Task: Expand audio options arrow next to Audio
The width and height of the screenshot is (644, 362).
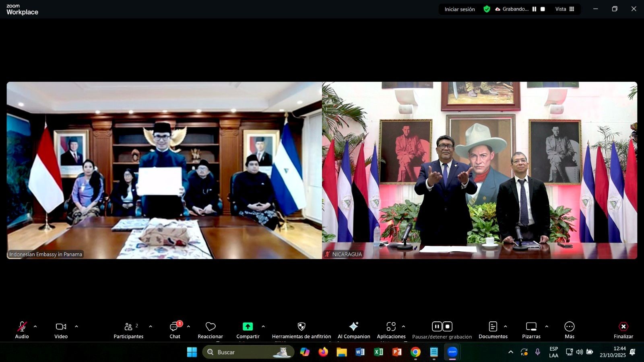Action: point(35,327)
